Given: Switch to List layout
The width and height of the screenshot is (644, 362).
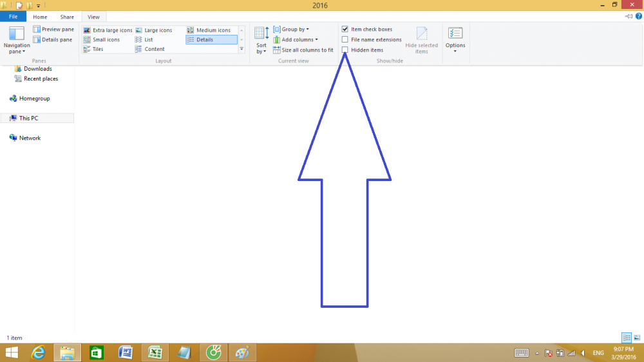Looking at the screenshot, I should (x=144, y=39).
